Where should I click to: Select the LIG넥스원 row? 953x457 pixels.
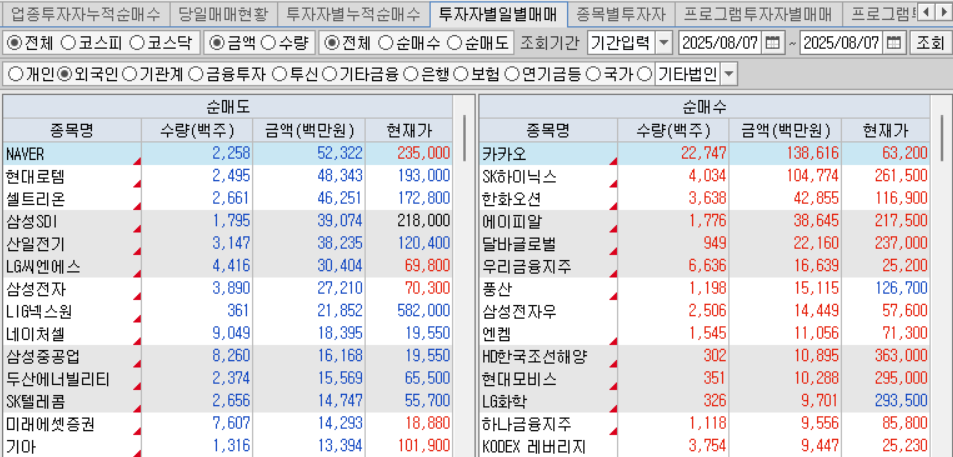click(227, 312)
